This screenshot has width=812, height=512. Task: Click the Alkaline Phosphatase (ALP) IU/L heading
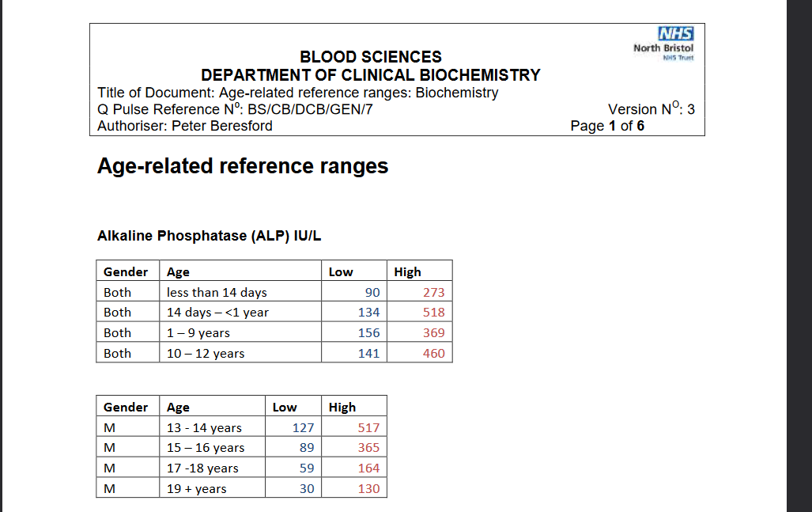point(209,236)
